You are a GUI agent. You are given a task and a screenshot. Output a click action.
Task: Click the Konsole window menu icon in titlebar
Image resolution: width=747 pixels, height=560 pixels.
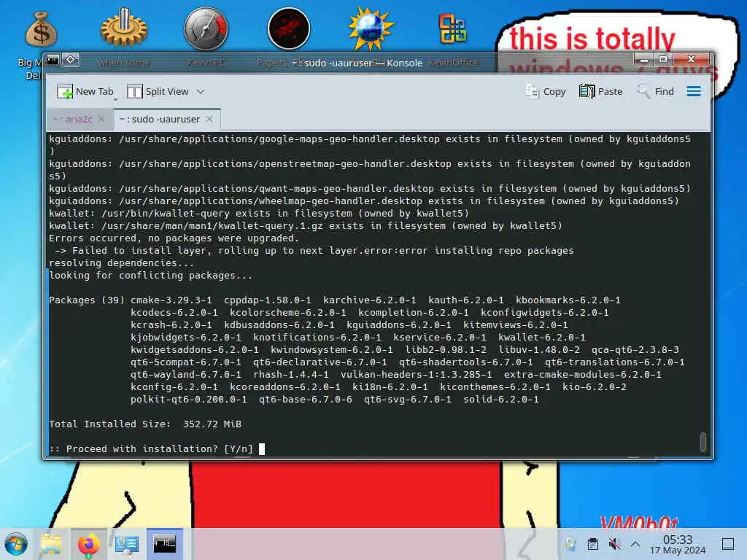point(53,60)
